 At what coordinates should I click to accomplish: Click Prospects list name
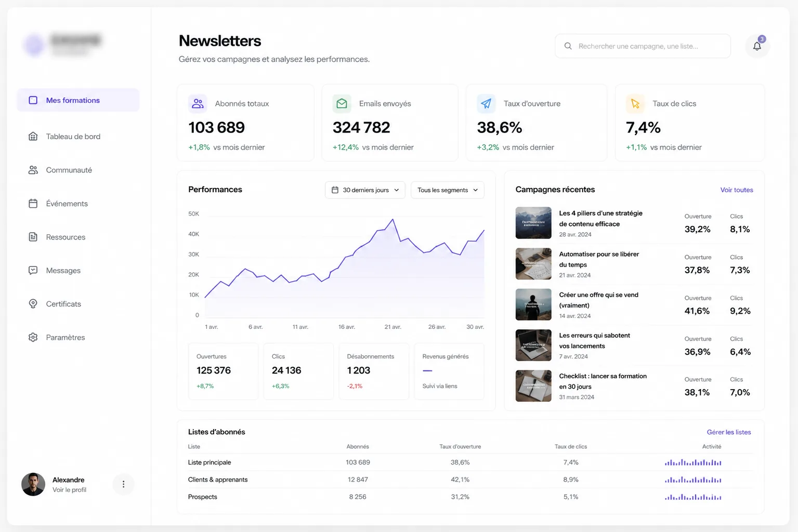202,497
